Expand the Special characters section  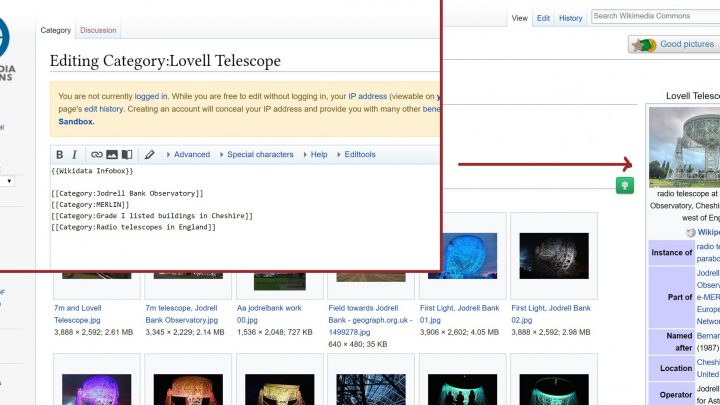tap(256, 155)
